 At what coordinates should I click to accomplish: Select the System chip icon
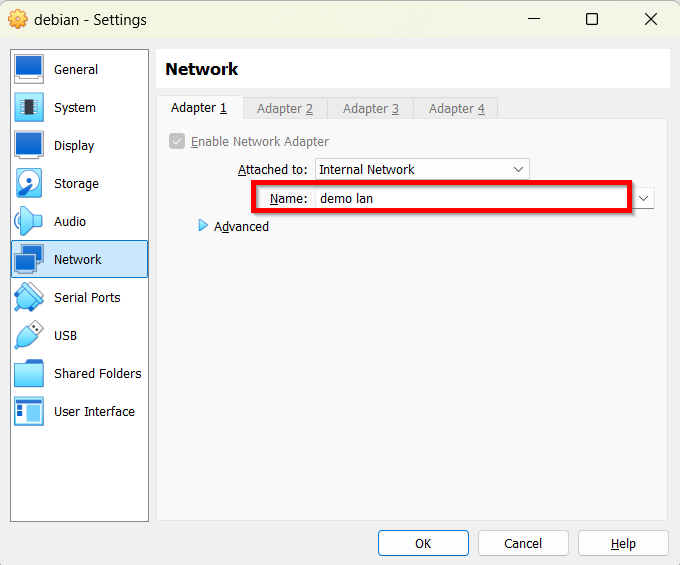point(29,107)
